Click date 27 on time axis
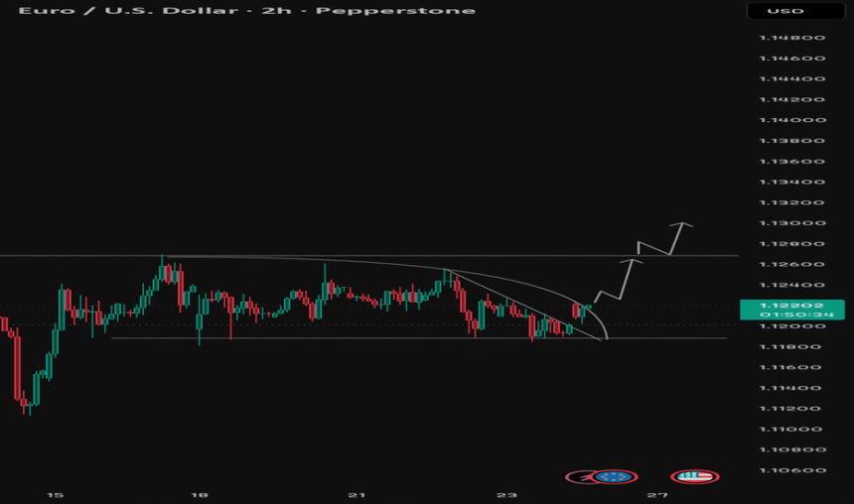854x504 pixels. [x=657, y=495]
